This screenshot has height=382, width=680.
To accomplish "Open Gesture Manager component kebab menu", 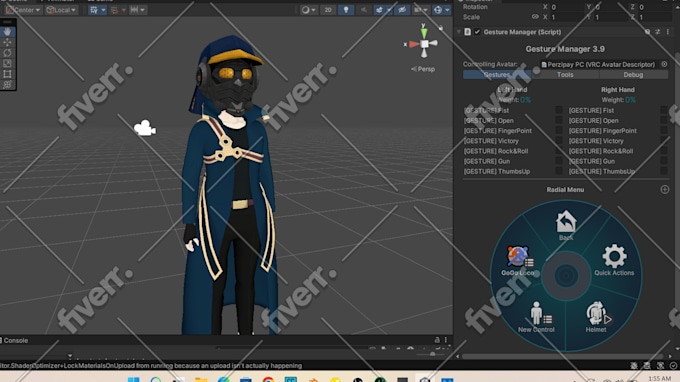I will coord(668,32).
